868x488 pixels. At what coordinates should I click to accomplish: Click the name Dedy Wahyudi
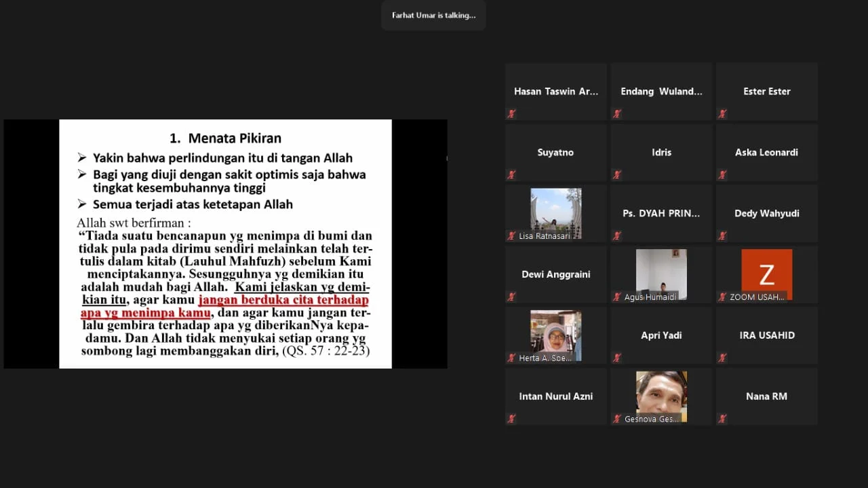(767, 213)
